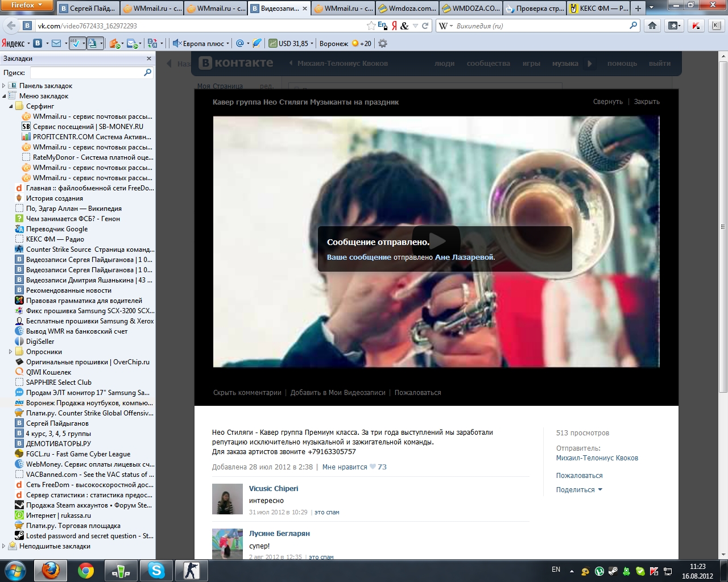
Task: Open the DigiSeller bookmark
Action: 40,342
